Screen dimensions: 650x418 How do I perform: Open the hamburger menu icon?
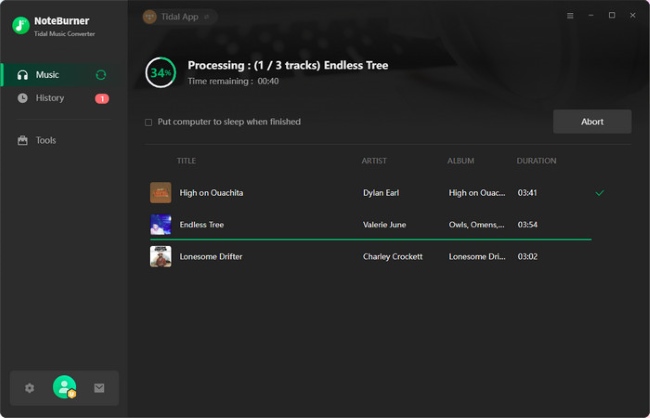[570, 16]
